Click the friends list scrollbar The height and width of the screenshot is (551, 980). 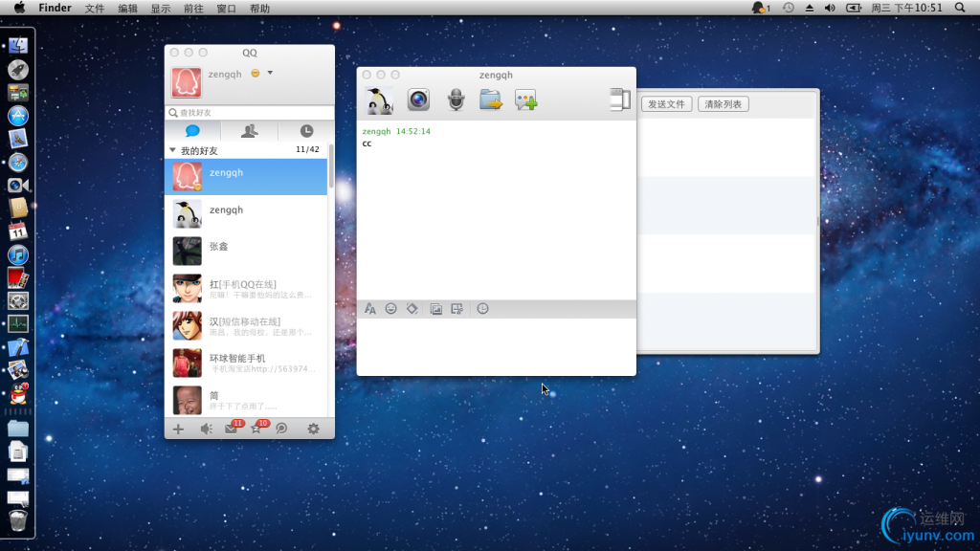click(x=330, y=166)
